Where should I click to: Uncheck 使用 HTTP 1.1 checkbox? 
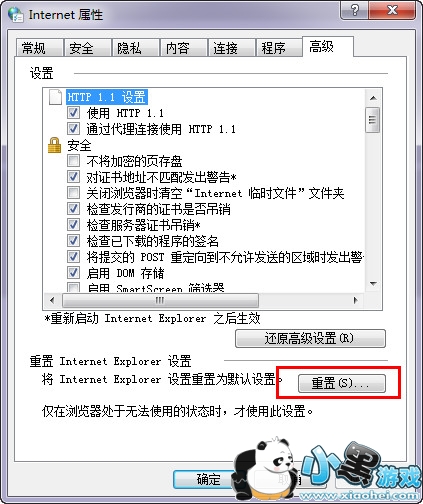[x=73, y=113]
